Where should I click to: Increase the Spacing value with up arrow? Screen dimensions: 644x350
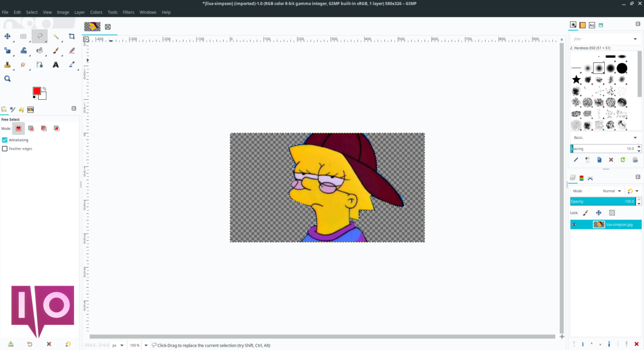pos(638,146)
